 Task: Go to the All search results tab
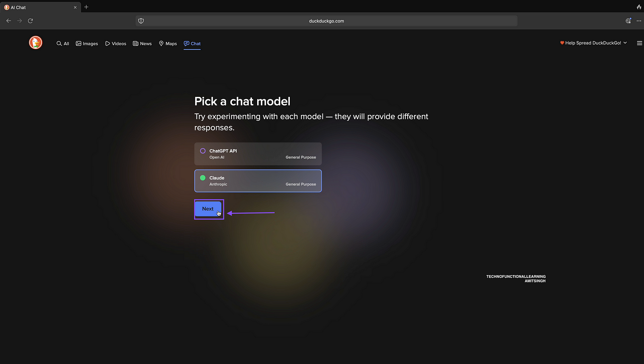(x=63, y=43)
